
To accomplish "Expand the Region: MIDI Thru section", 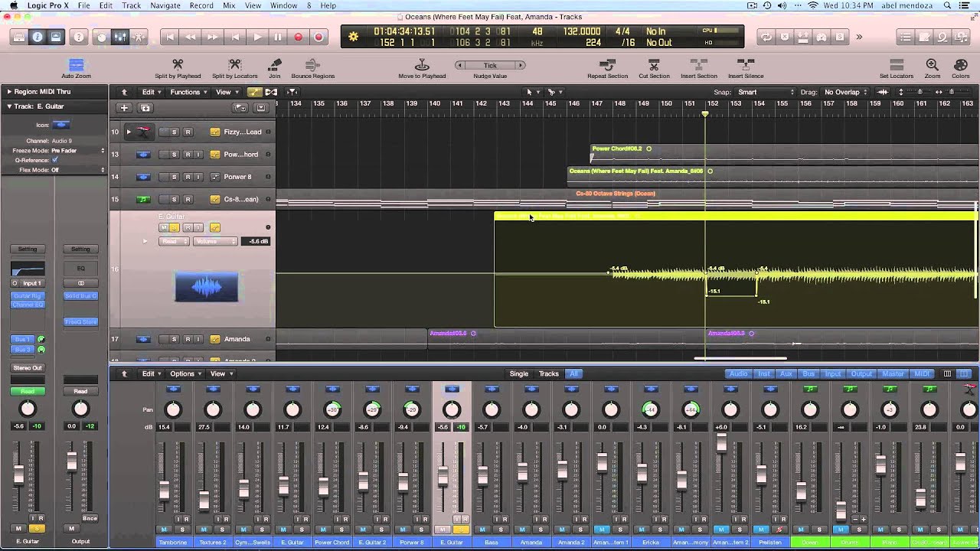I will (9, 92).
